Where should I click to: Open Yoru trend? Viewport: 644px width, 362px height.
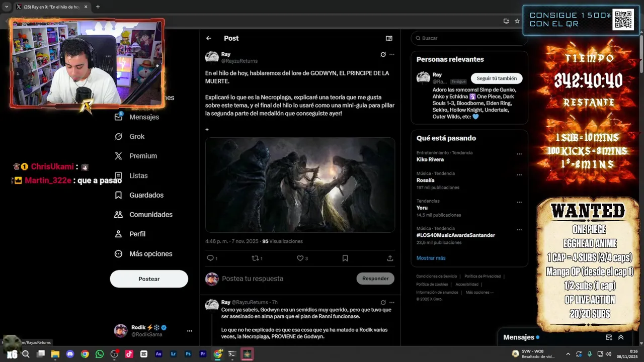[x=422, y=208]
